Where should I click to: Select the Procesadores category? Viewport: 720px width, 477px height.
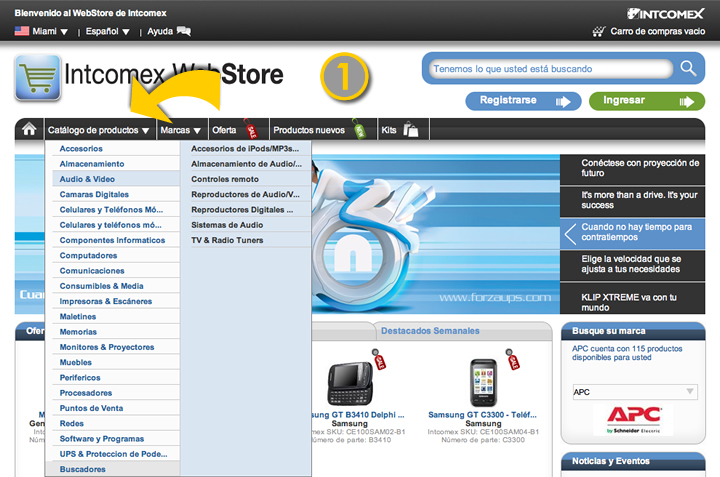[116, 393]
